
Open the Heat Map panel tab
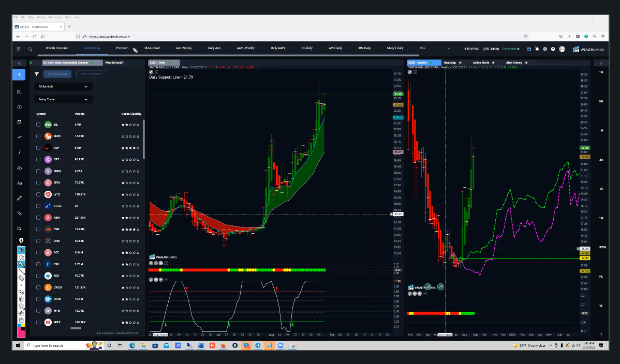[450, 63]
